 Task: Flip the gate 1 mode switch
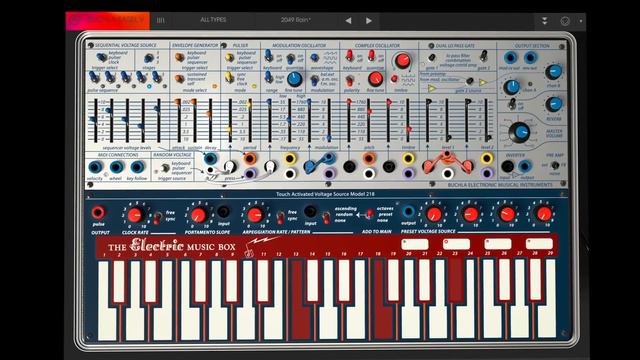pos(431,58)
